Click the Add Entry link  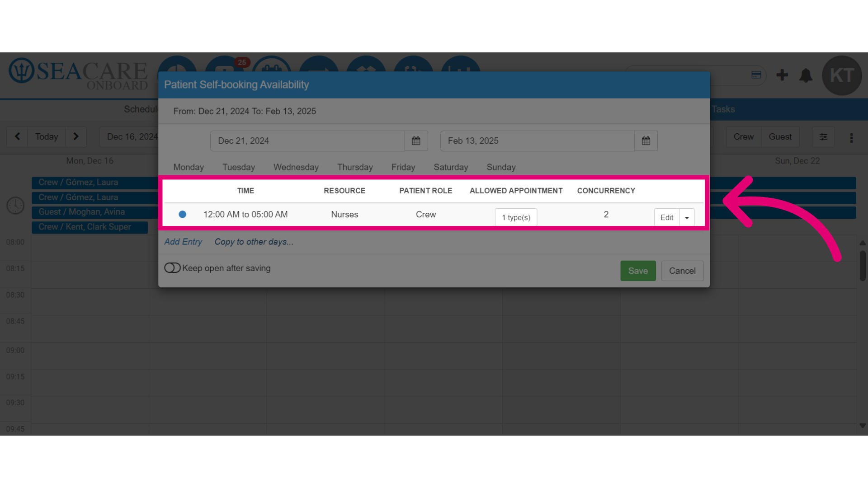point(183,242)
